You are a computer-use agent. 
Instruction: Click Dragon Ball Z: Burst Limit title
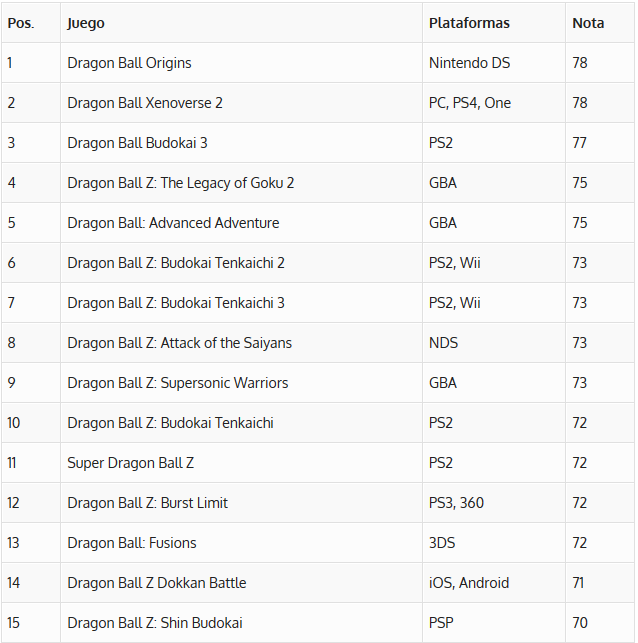[147, 503]
